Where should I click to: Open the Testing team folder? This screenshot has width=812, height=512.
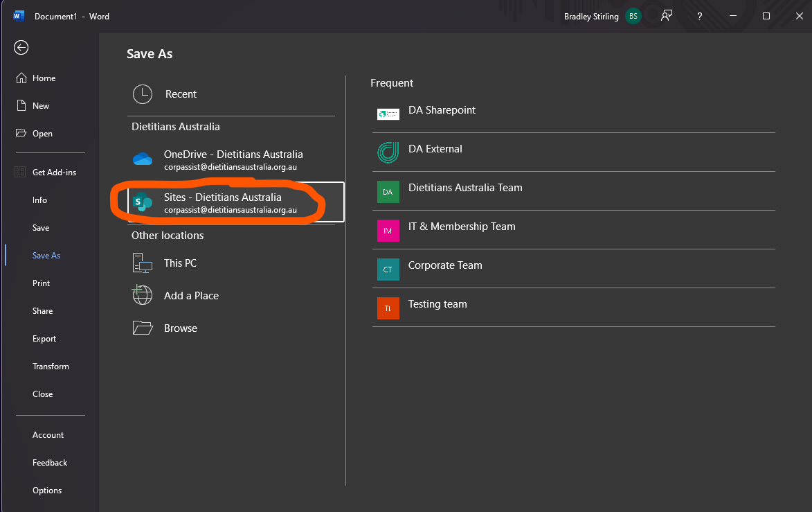(x=437, y=303)
